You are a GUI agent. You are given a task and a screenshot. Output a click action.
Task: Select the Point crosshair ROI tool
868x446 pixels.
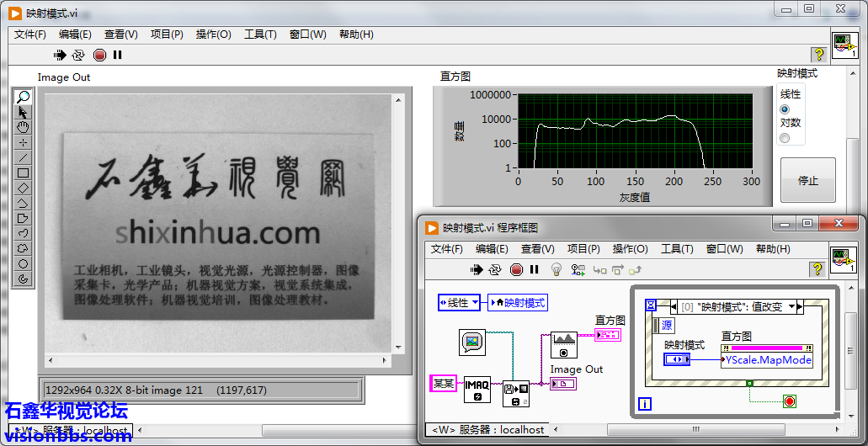(x=23, y=143)
